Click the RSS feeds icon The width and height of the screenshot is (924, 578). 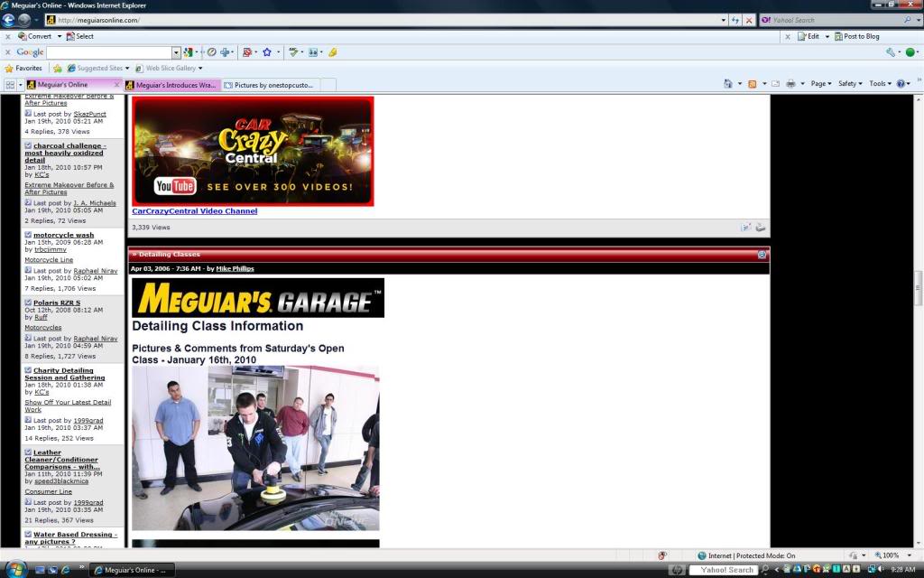point(752,84)
